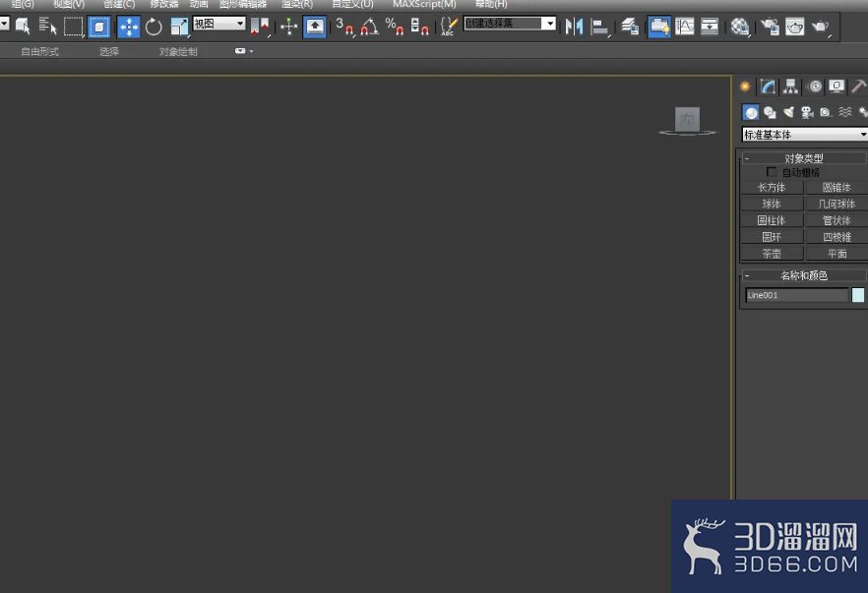Open the 视图(V) menu

[x=69, y=4]
